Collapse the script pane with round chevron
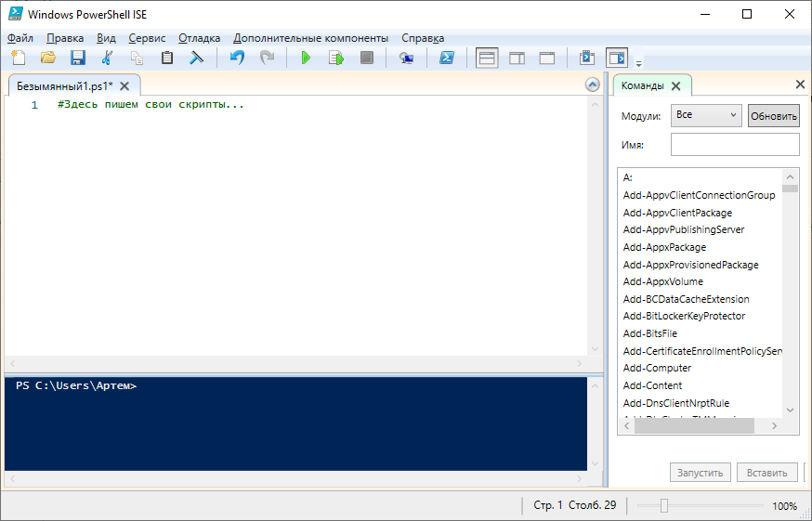The height and width of the screenshot is (521, 812). (593, 85)
